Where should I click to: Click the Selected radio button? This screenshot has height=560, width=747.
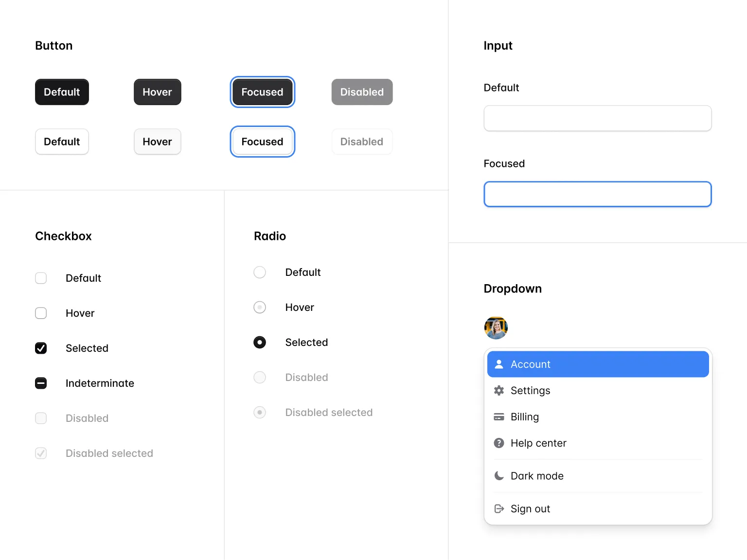(x=260, y=343)
